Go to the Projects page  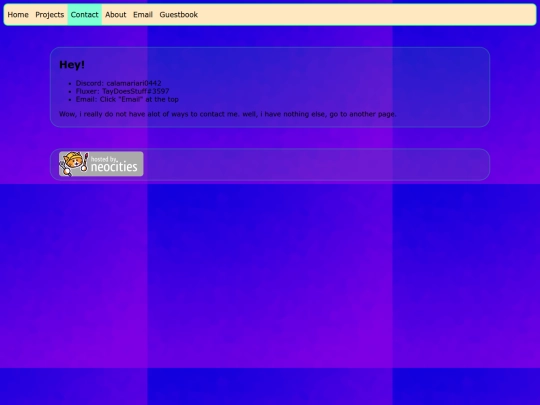(x=50, y=15)
